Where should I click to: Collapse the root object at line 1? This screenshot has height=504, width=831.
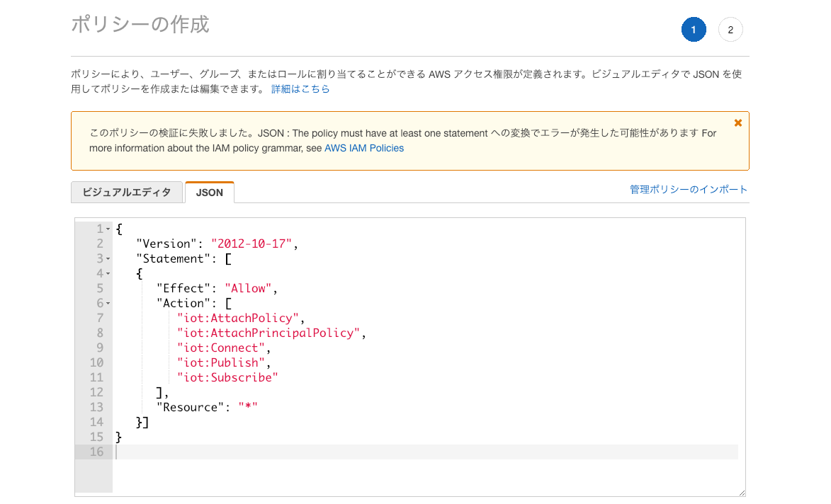click(108, 229)
